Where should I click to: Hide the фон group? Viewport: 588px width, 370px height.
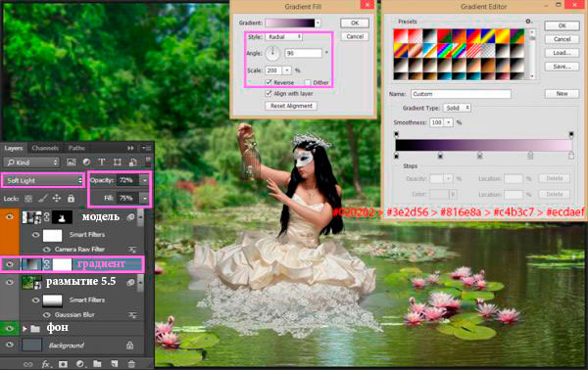click(x=10, y=329)
